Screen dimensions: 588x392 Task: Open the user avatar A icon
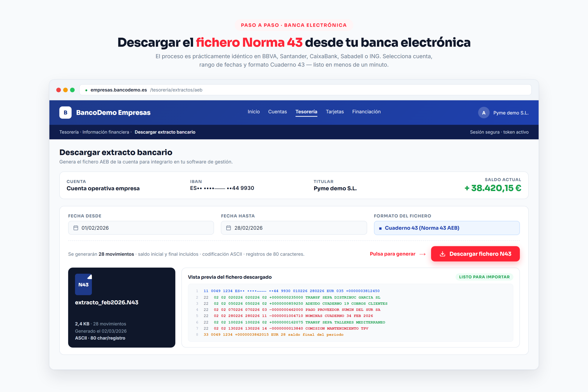pos(484,113)
